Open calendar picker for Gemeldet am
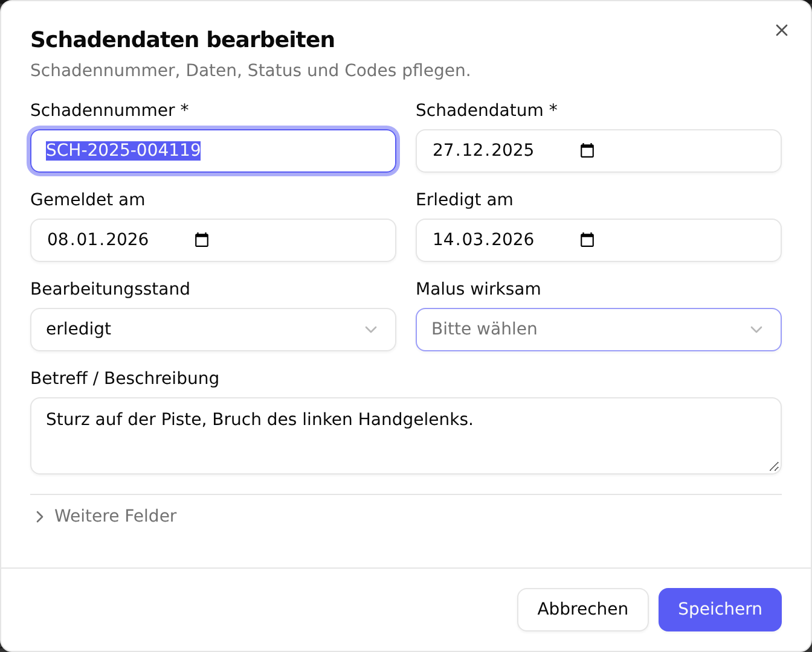This screenshot has height=652, width=812. coord(202,240)
